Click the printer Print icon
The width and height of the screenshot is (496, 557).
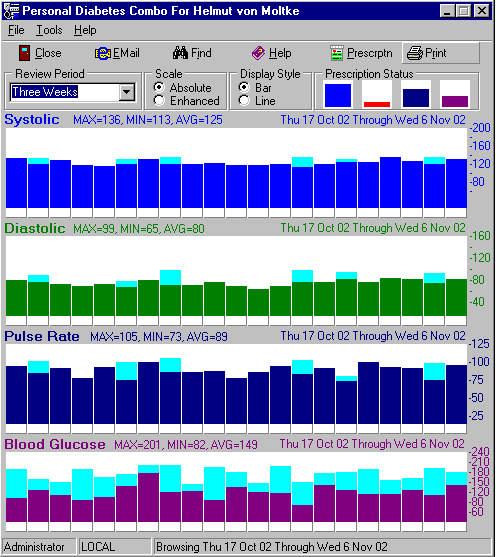(414, 53)
